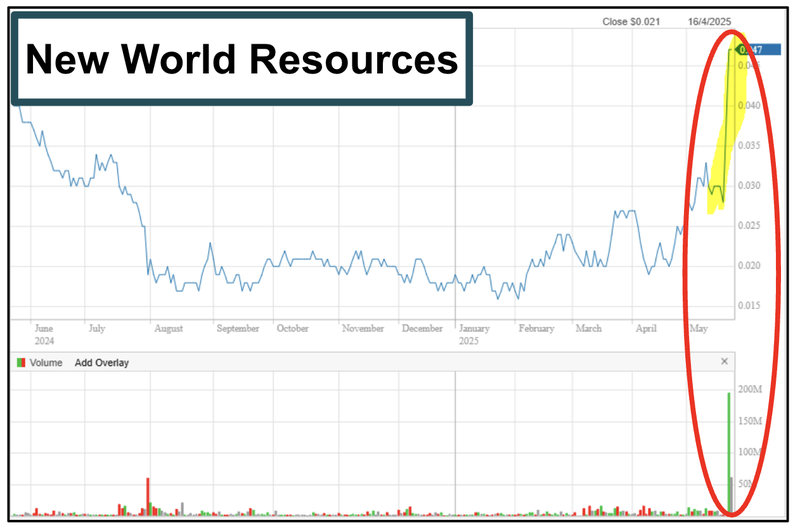Viewport: 800px width, 532px height.
Task: Click the 'July' axis label
Action: tap(97, 328)
